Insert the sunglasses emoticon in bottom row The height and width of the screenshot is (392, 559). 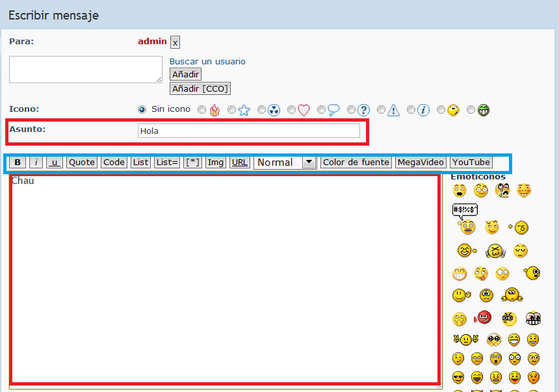pos(459,377)
